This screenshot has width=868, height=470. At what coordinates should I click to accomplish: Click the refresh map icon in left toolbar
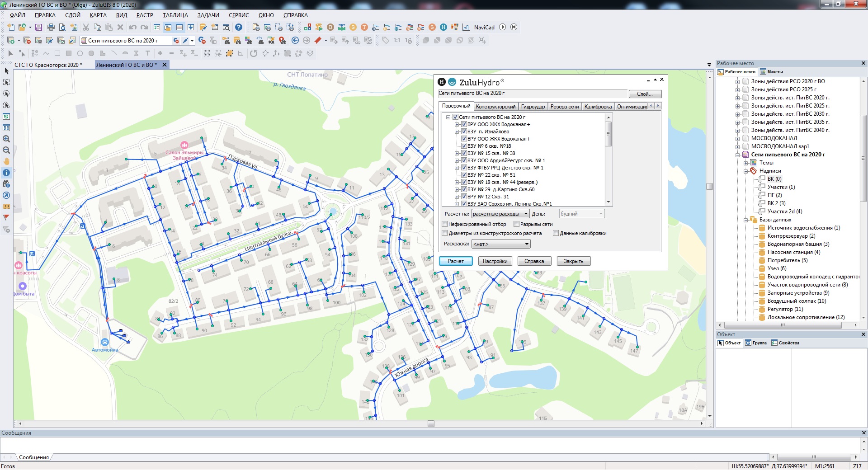6,116
